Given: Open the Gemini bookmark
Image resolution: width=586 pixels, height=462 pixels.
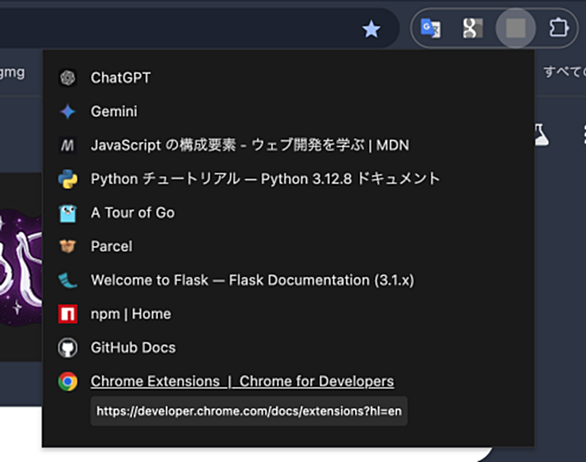Looking at the screenshot, I should tap(114, 111).
